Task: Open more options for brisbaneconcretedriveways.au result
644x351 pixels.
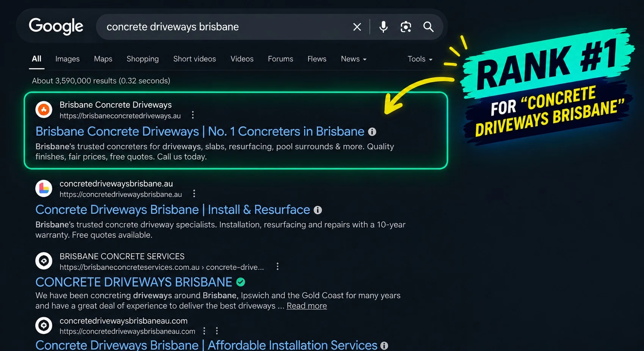Action: pos(193,115)
